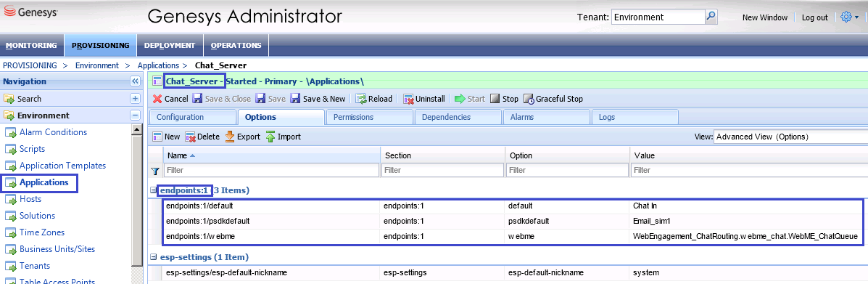Create a New option

point(166,137)
